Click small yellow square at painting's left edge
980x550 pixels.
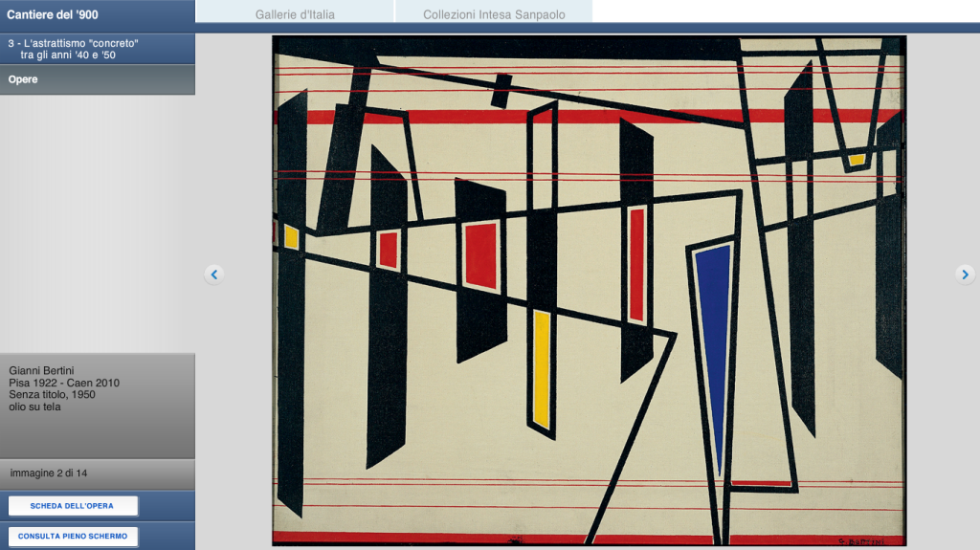point(291,237)
